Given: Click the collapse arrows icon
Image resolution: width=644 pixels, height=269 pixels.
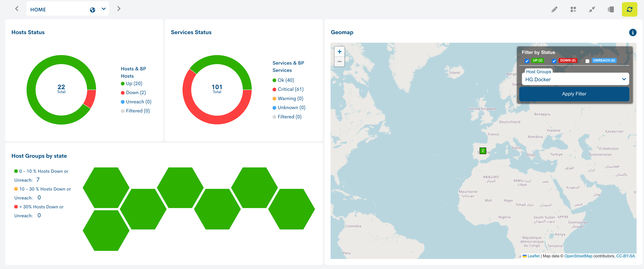Looking at the screenshot, I should [592, 10].
